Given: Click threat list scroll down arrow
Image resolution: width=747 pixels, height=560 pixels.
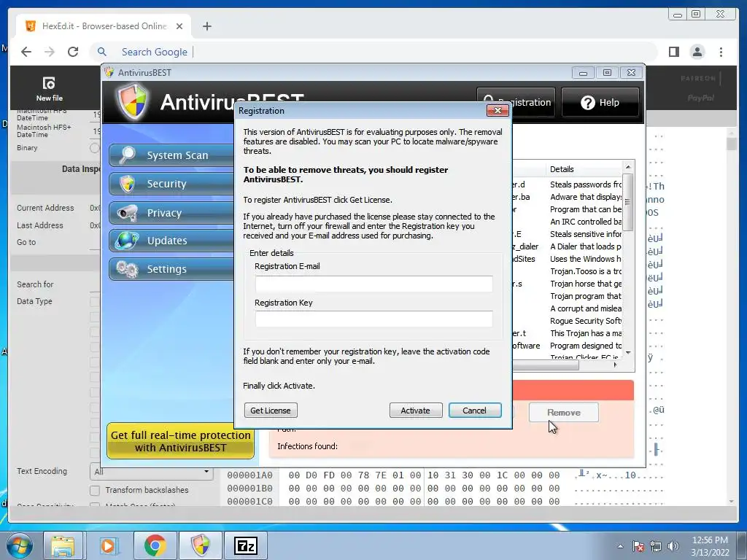Looking at the screenshot, I should pos(628,353).
